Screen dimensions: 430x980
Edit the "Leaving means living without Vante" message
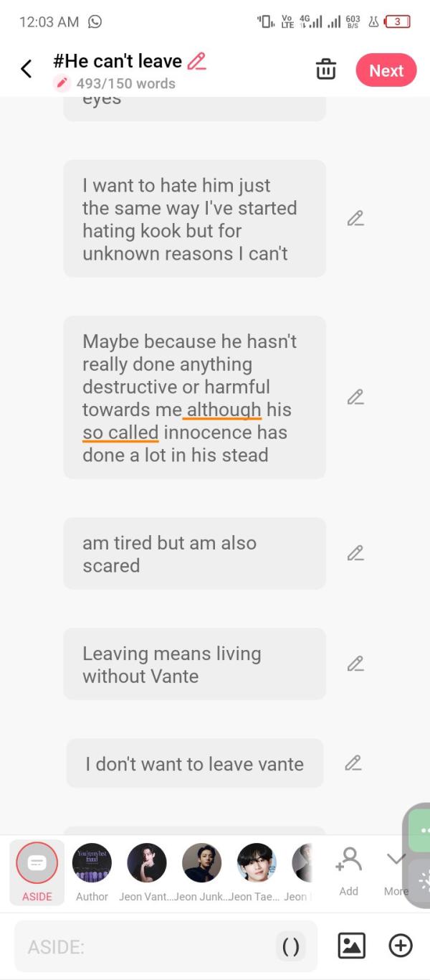click(x=355, y=664)
